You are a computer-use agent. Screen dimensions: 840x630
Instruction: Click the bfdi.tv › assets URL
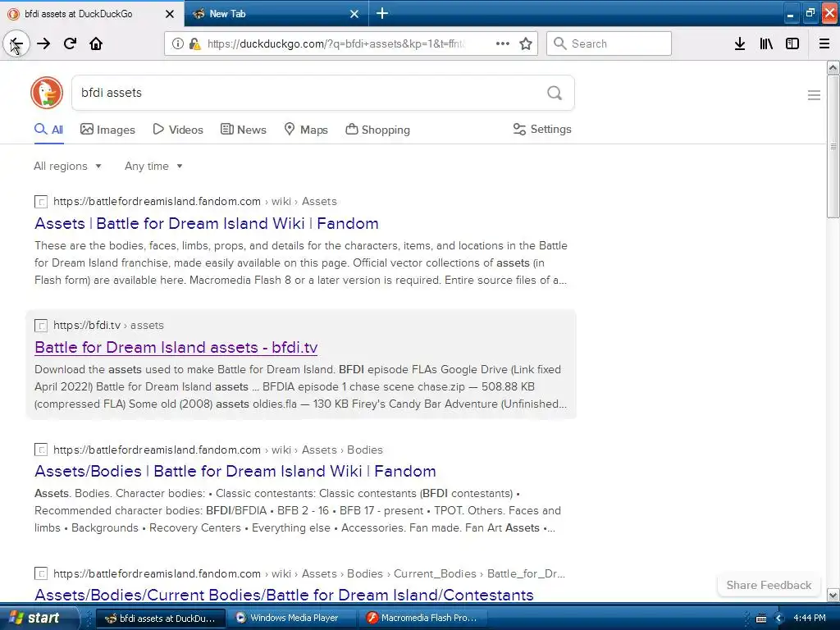point(109,325)
